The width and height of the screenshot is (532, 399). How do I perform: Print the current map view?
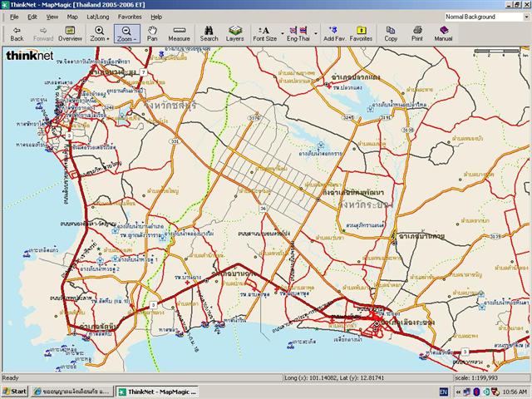pyautogui.click(x=416, y=33)
